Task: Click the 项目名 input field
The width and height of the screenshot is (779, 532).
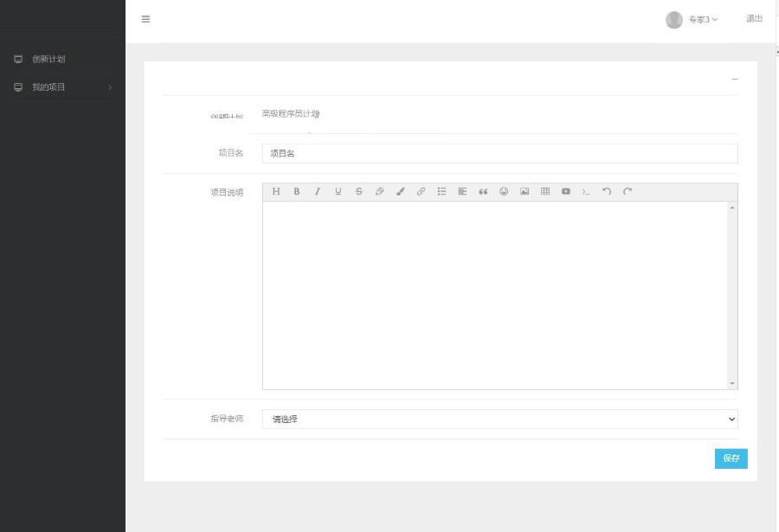Action: coord(499,153)
